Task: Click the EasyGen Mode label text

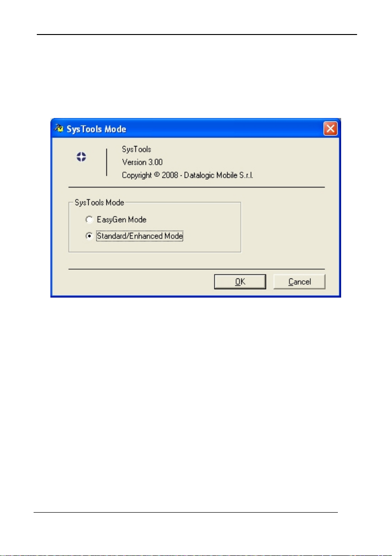Action: point(121,220)
